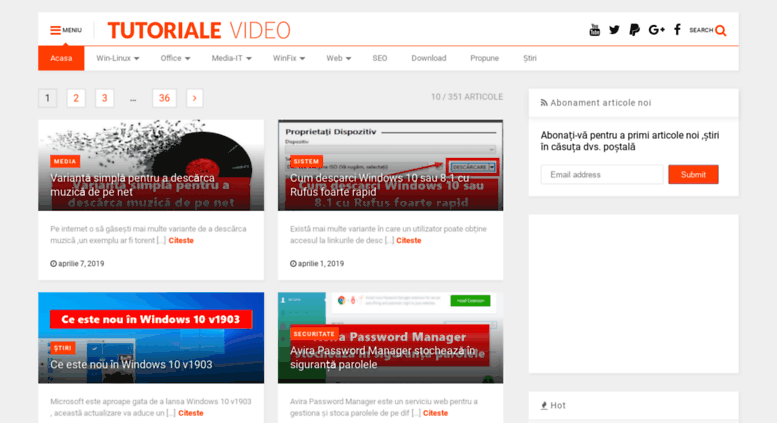Click Citeste link on Avira article
This screenshot has width=777, height=423.
click(436, 413)
